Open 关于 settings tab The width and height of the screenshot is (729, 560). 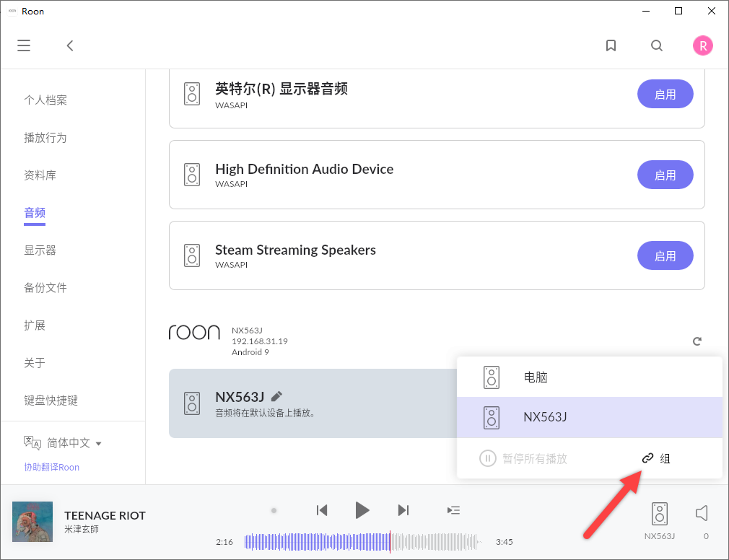coord(35,363)
